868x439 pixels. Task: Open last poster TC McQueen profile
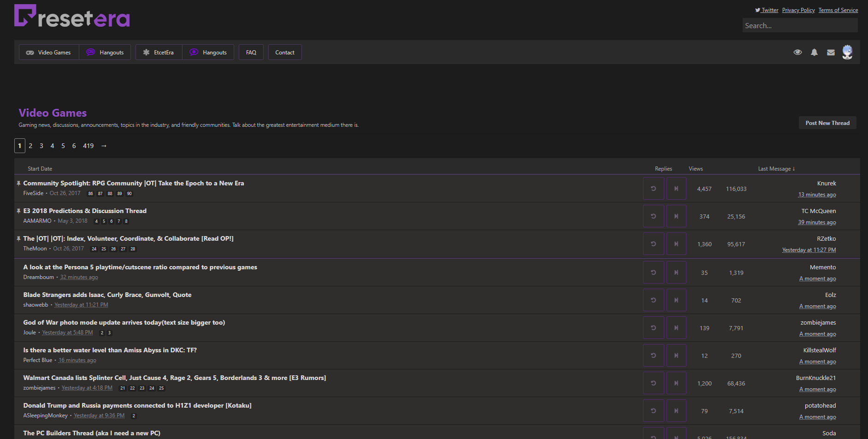point(819,211)
